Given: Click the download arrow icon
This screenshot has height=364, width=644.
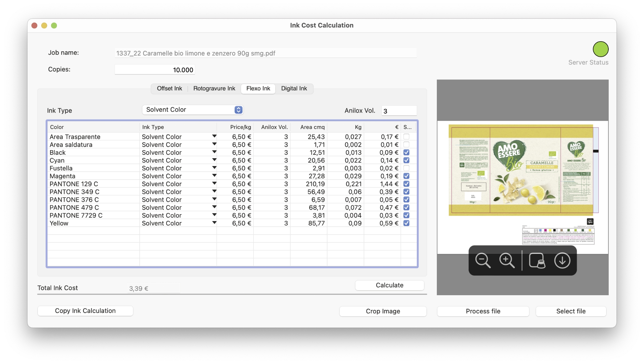Looking at the screenshot, I should (562, 260).
